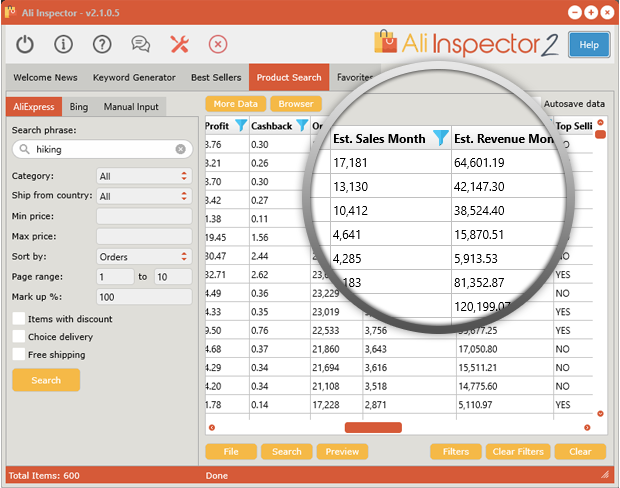
Task: Select the Product Search tab
Action: pyautogui.click(x=289, y=78)
